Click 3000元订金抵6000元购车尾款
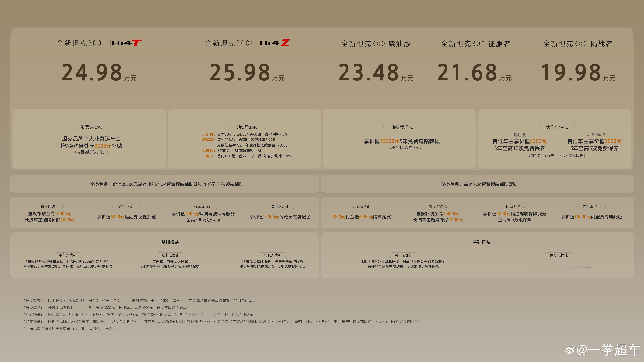The width and height of the screenshot is (644, 362). tap(361, 217)
